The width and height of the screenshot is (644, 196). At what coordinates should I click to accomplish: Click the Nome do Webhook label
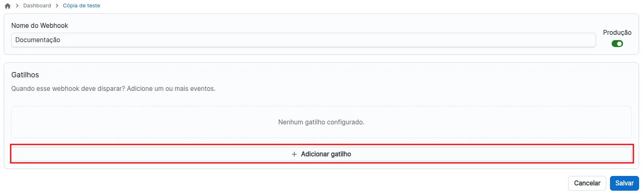click(40, 25)
